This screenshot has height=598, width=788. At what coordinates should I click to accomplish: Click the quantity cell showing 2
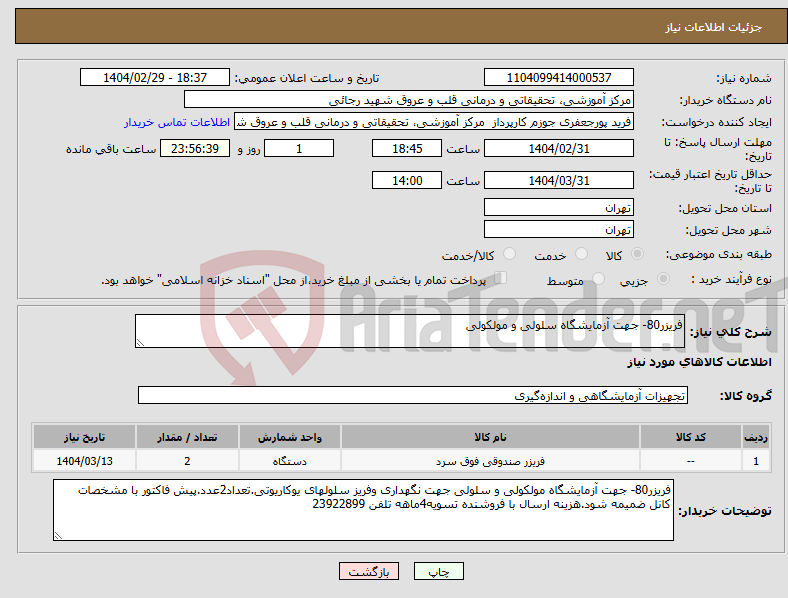coord(187,461)
